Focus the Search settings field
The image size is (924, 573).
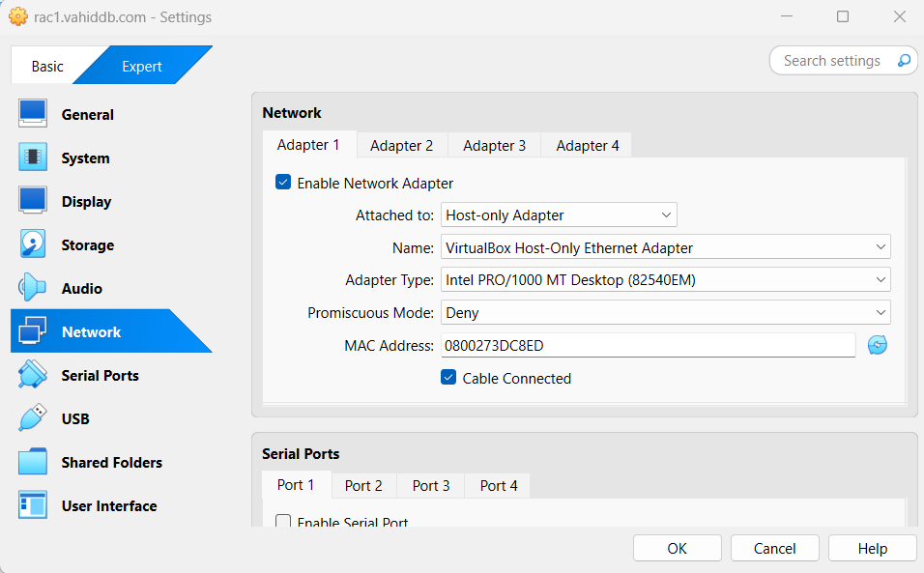[832, 61]
